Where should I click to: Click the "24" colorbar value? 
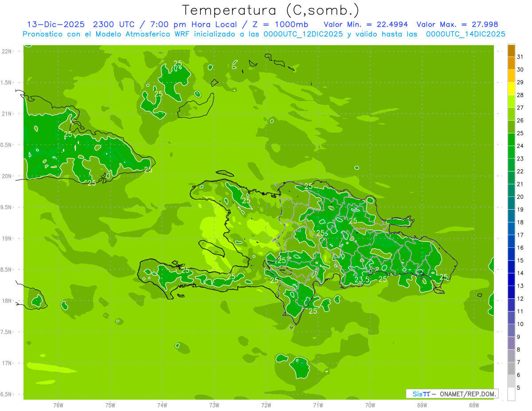[x=520, y=146]
